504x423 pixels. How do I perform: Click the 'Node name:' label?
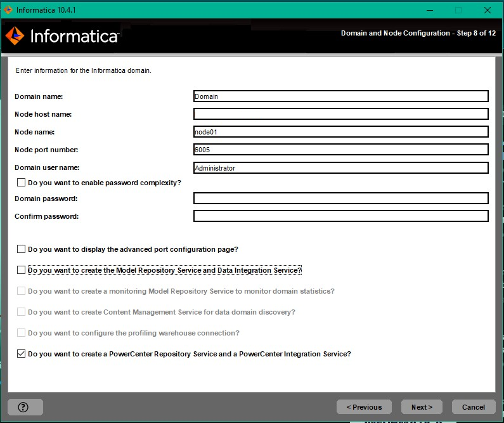[34, 132]
